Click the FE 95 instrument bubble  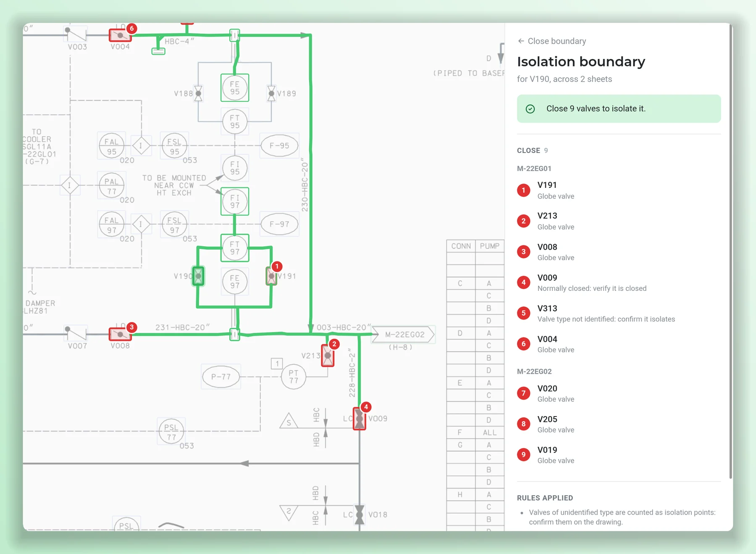coord(235,88)
